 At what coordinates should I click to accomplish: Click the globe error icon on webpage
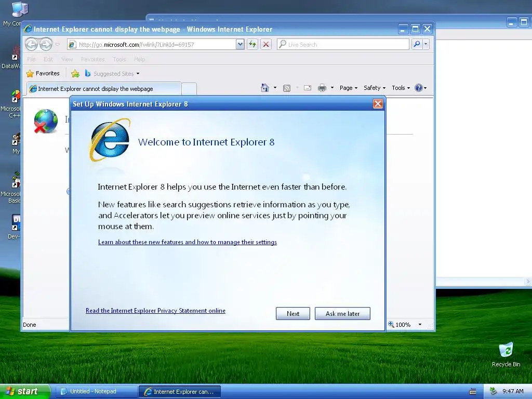tap(46, 121)
